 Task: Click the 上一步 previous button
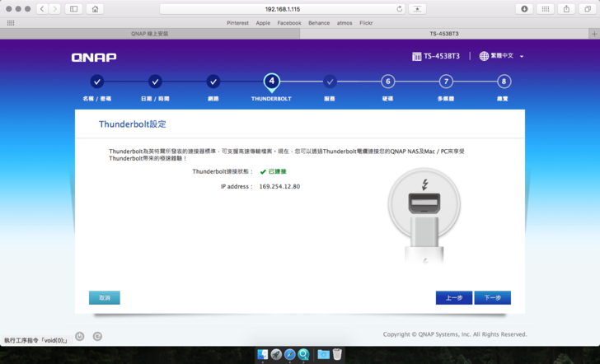click(454, 297)
